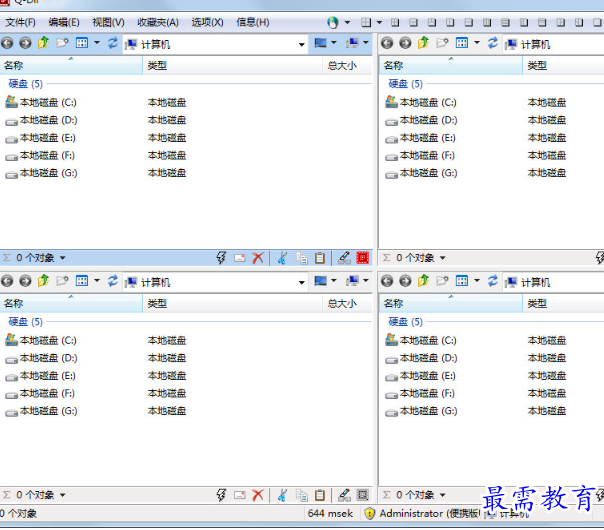Switch to the three horizontal rows layout
Screen dimensions: 604x530
coord(505,23)
